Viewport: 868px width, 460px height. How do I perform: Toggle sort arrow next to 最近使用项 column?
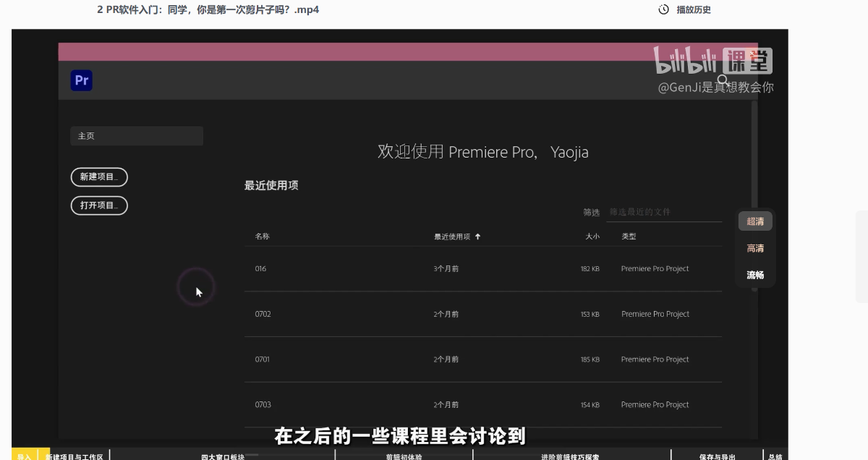pyautogui.click(x=477, y=237)
